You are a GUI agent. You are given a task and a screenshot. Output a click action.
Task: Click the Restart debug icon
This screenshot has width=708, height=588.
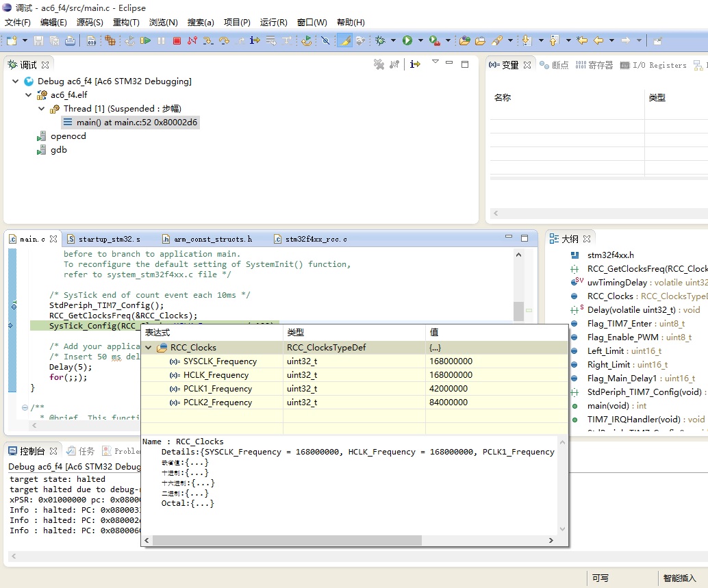(307, 40)
